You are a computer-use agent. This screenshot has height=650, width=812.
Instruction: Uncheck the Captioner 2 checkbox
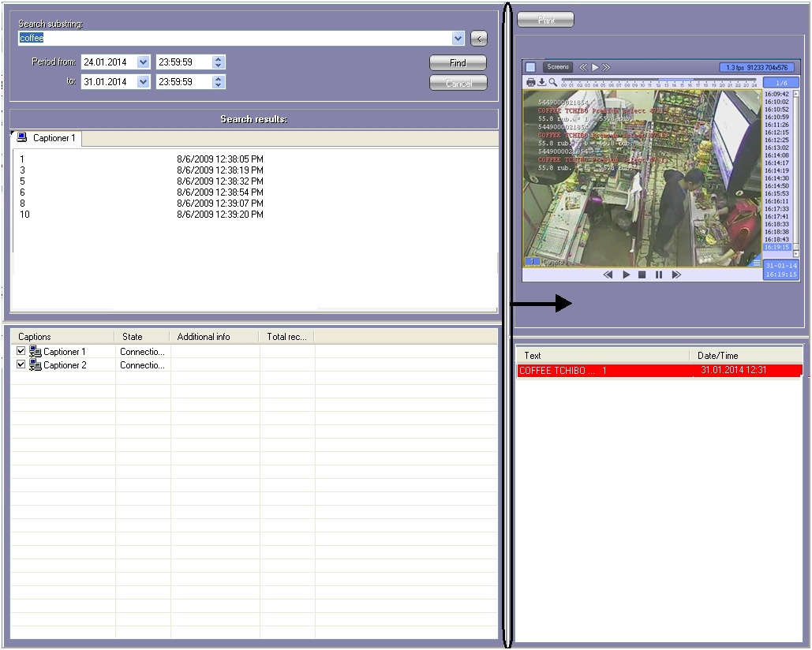coord(21,364)
